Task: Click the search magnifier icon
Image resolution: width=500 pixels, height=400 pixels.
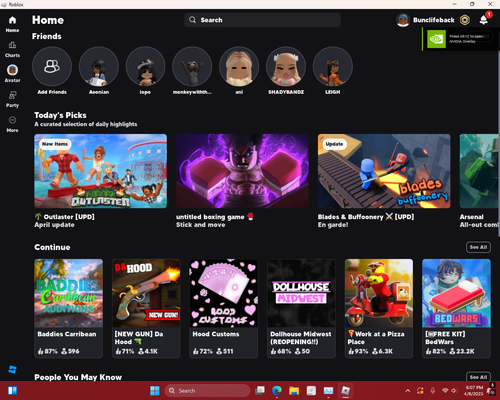Action: 192,20
